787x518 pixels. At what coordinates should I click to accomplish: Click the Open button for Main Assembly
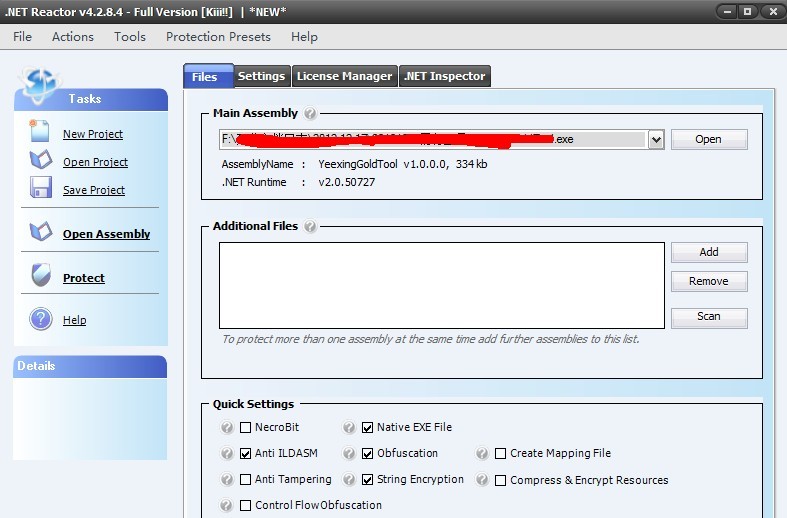(x=709, y=140)
